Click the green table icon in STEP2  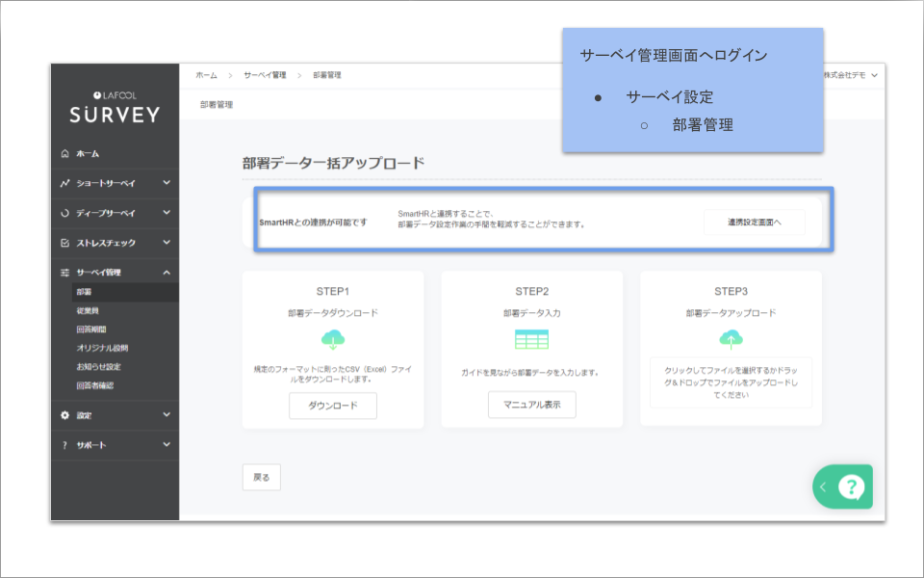pyautogui.click(x=531, y=339)
